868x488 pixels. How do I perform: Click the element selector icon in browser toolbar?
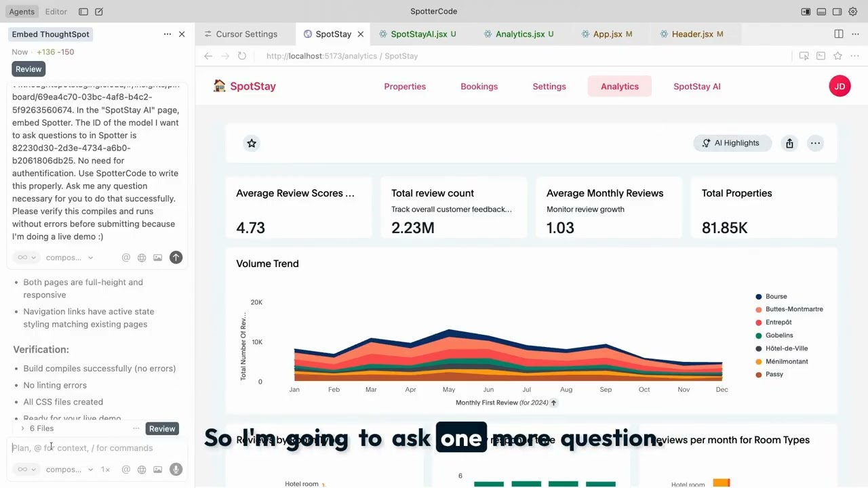(x=804, y=56)
